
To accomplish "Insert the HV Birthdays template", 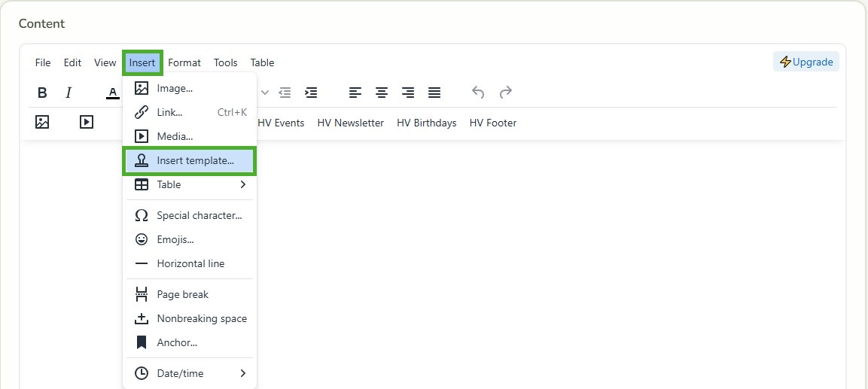I will (426, 123).
